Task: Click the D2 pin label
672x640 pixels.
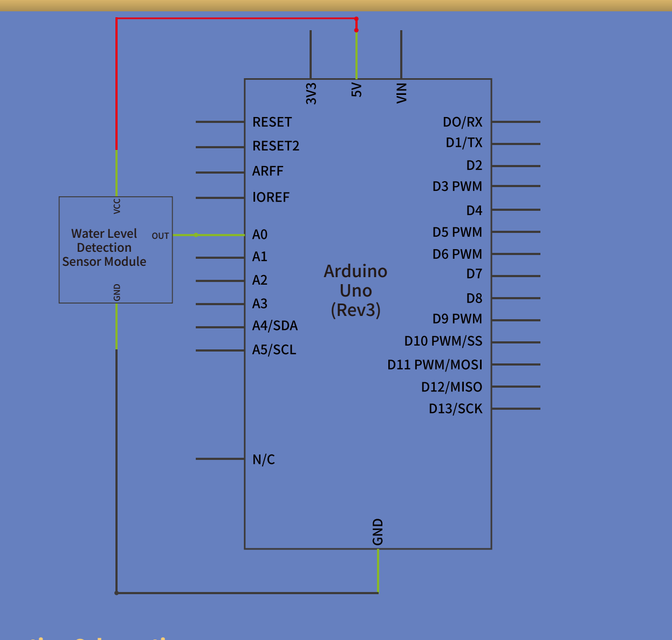Action: tap(475, 166)
